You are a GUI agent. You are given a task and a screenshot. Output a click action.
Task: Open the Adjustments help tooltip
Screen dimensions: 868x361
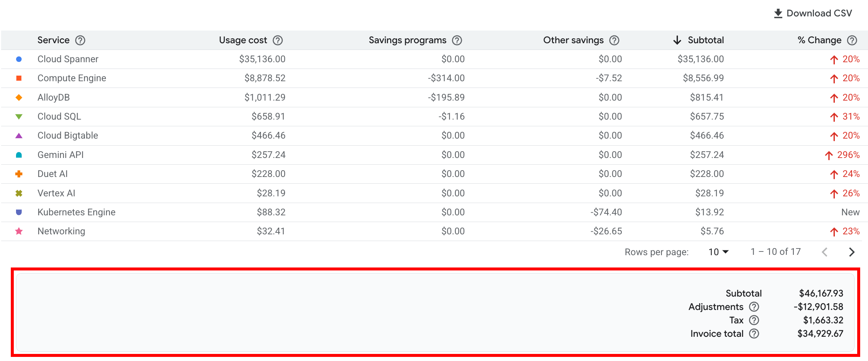(x=754, y=307)
